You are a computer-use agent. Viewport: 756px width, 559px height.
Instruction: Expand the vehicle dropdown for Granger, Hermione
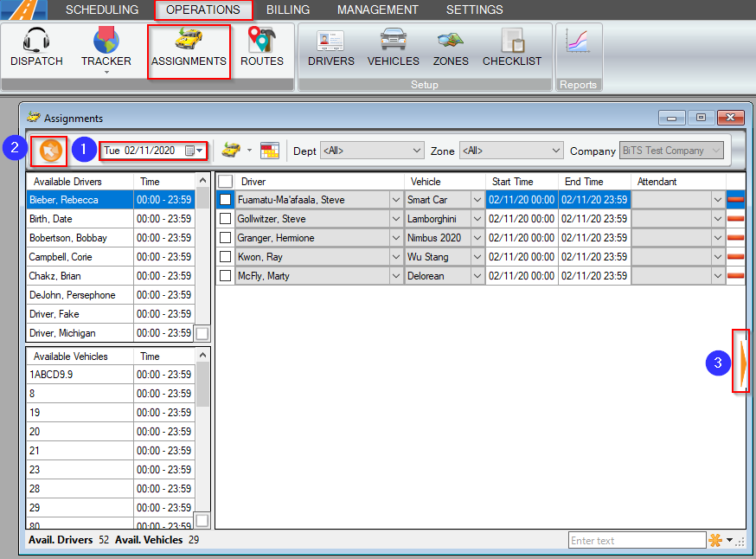(477, 237)
